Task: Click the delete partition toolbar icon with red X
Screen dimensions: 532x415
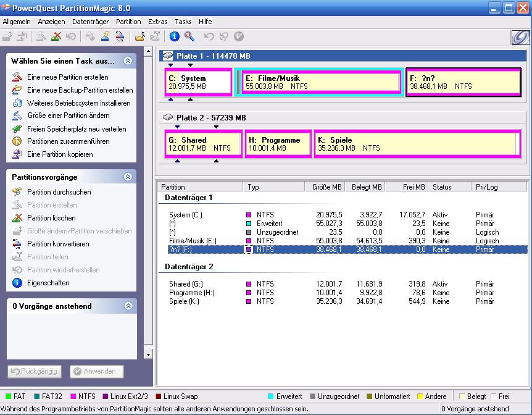Action: pos(56,36)
